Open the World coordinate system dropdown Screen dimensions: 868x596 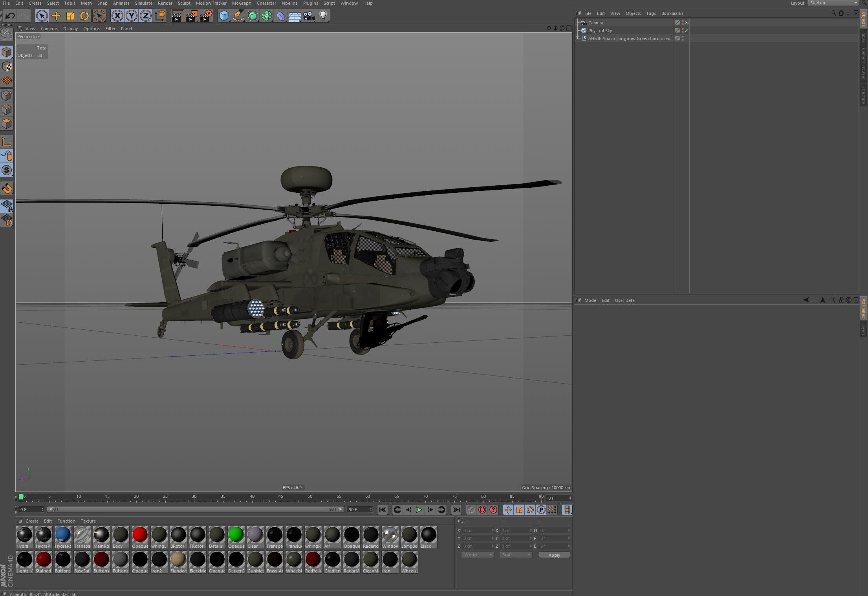[477, 555]
